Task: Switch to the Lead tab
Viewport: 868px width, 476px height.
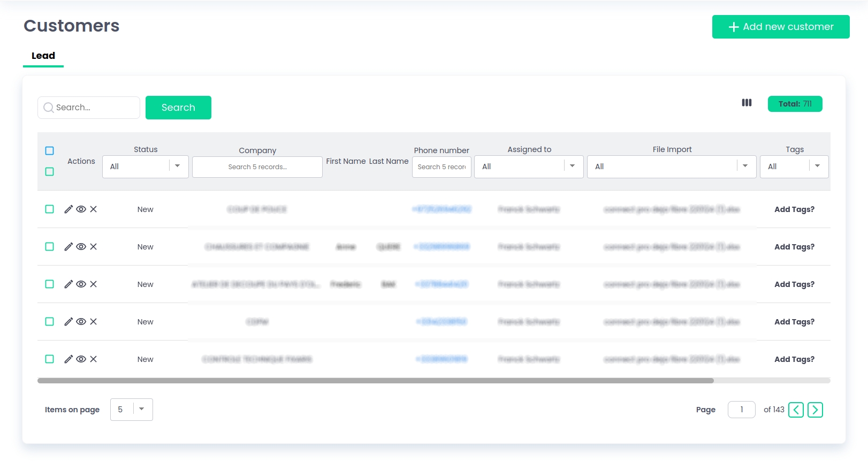Action: click(43, 56)
